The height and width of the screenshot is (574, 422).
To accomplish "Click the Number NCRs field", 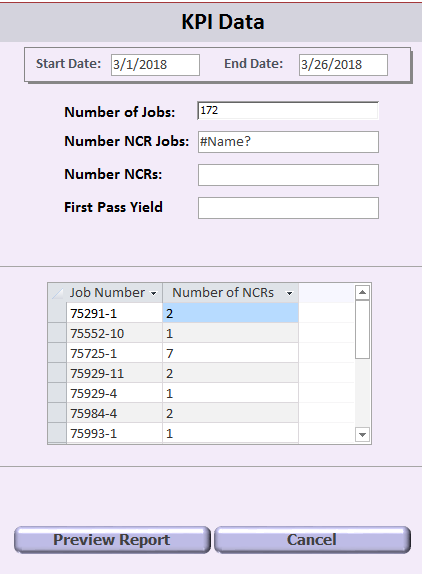I will coord(288,175).
